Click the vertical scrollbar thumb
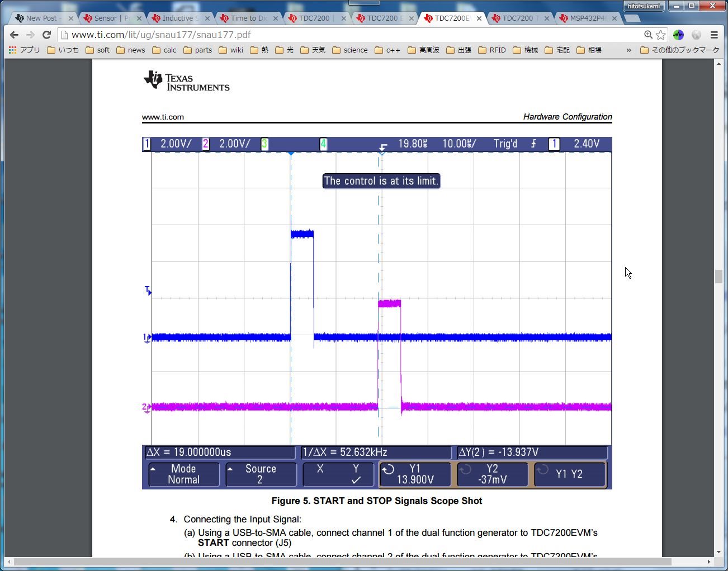Screen dimensions: 728x571 pos(718,277)
